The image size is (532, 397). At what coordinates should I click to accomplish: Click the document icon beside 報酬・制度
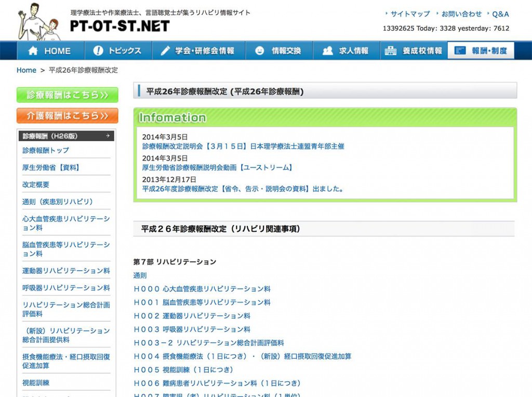click(460, 51)
